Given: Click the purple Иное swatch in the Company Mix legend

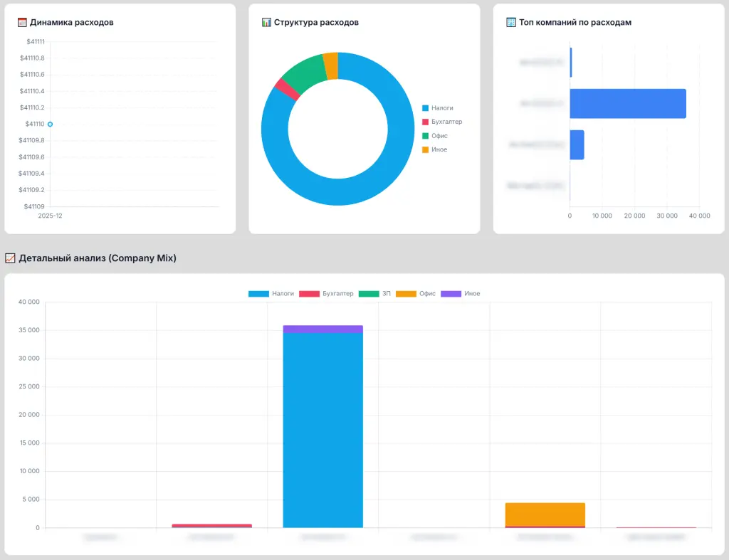Looking at the screenshot, I should 451,294.
